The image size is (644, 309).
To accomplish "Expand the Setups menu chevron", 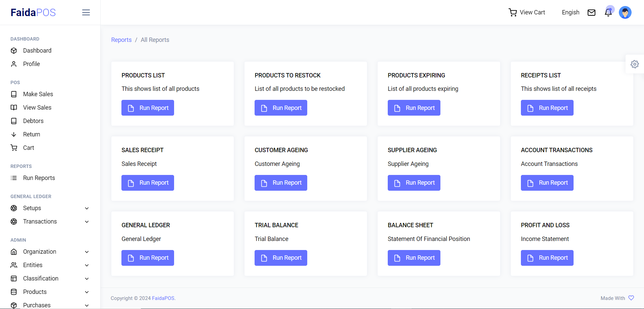I will [87, 208].
